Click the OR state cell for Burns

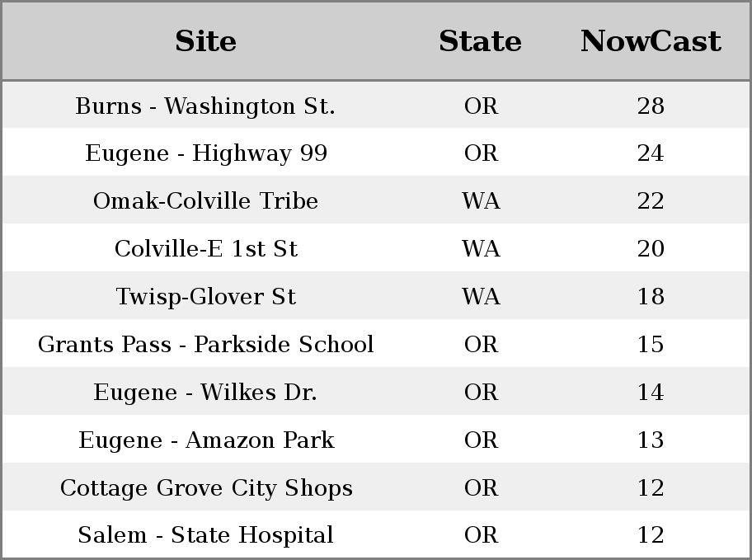[481, 106]
